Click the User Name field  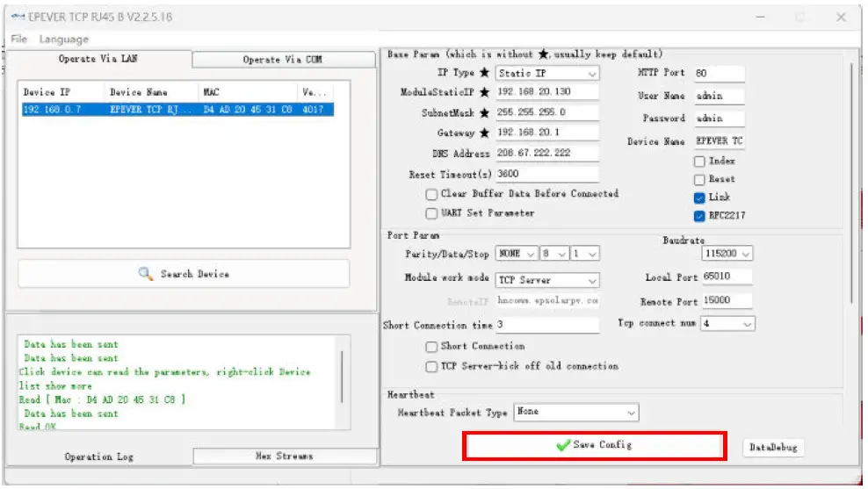coord(720,96)
